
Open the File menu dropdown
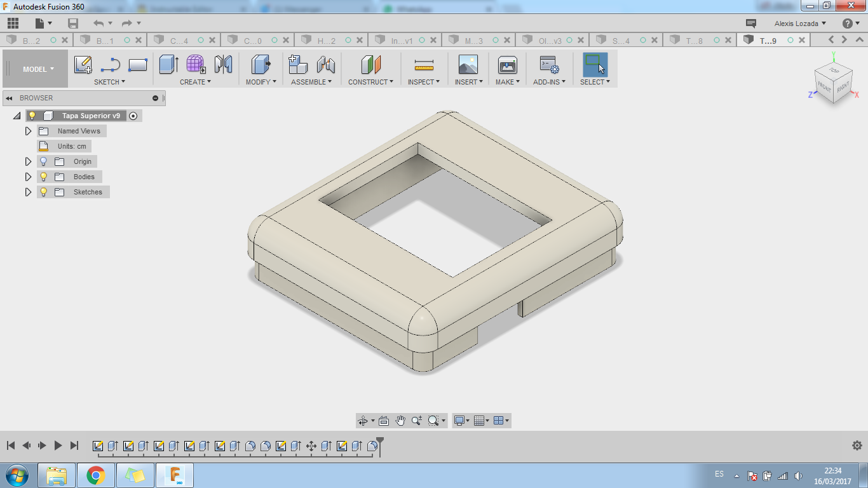pos(44,24)
